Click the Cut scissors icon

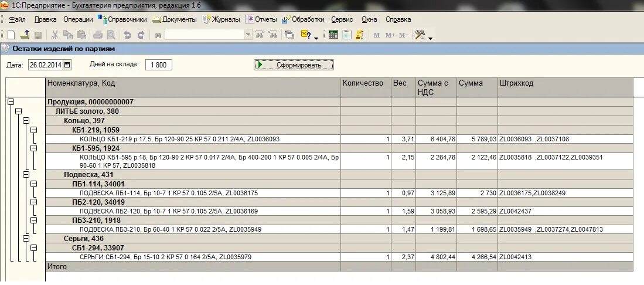54,35
